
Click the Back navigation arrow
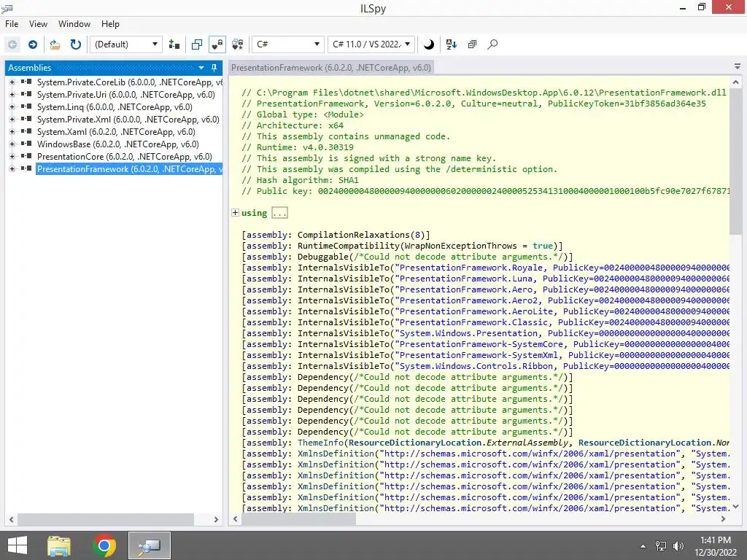[12, 44]
